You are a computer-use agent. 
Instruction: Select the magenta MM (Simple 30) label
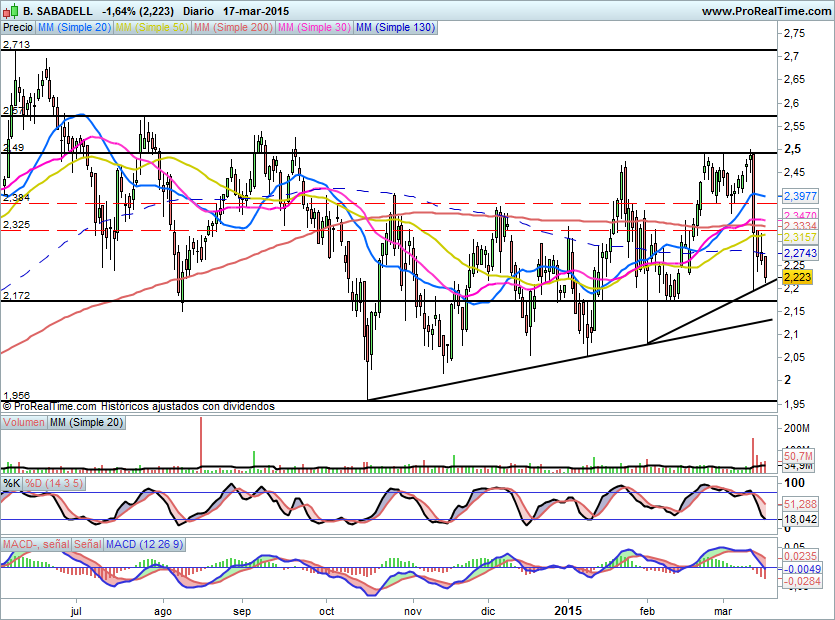coord(314,27)
